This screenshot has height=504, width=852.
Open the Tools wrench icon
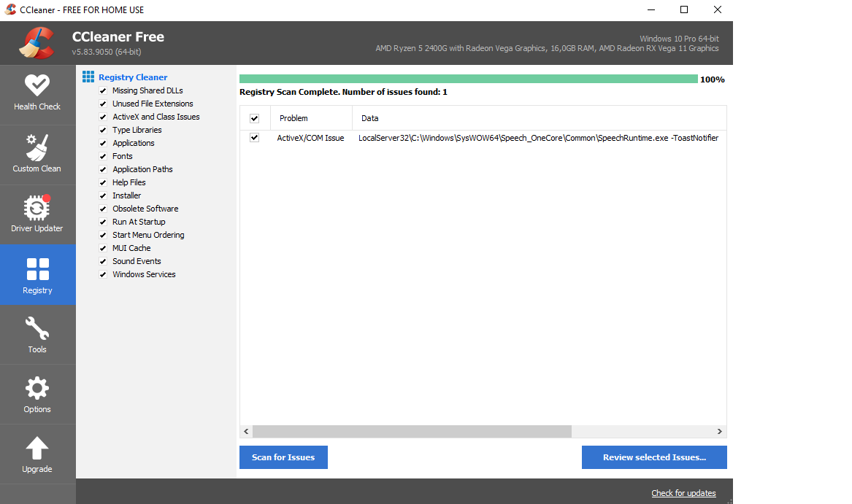click(37, 328)
